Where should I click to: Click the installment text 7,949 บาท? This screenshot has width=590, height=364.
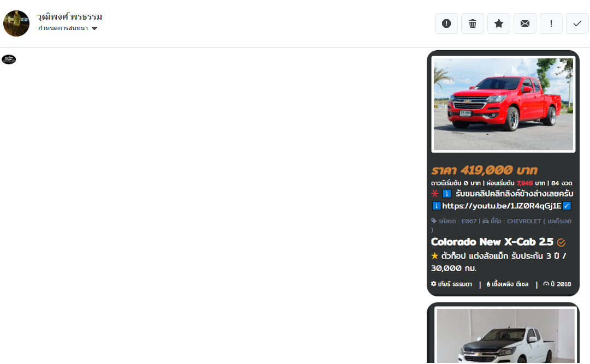tap(531, 183)
